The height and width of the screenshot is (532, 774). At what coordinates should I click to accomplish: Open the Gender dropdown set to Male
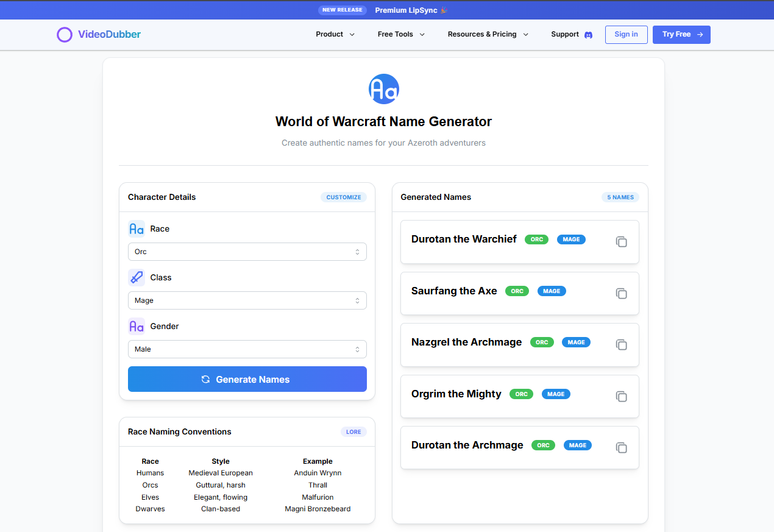247,349
